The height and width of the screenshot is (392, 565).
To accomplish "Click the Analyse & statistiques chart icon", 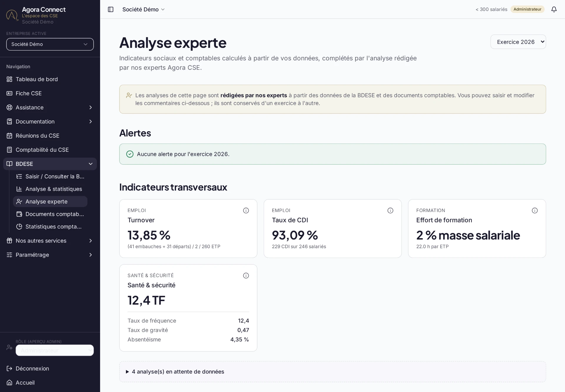I will (x=19, y=189).
